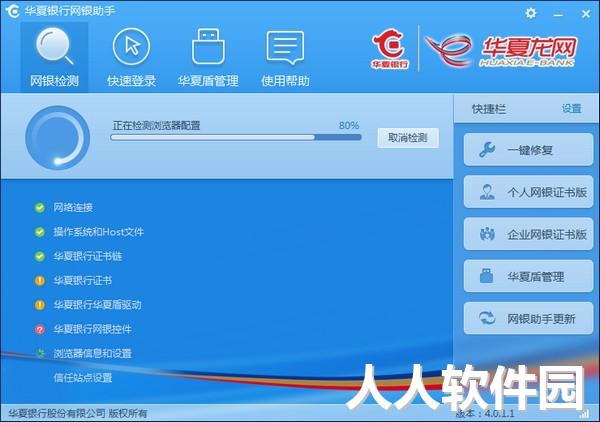Open 企业网银证书版 shortcut
600x422 pixels.
pyautogui.click(x=528, y=234)
